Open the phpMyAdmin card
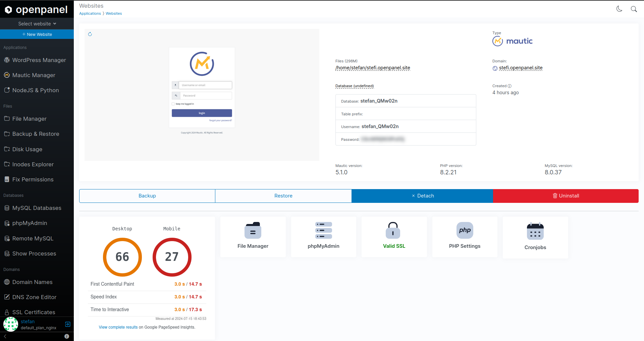 tap(323, 237)
